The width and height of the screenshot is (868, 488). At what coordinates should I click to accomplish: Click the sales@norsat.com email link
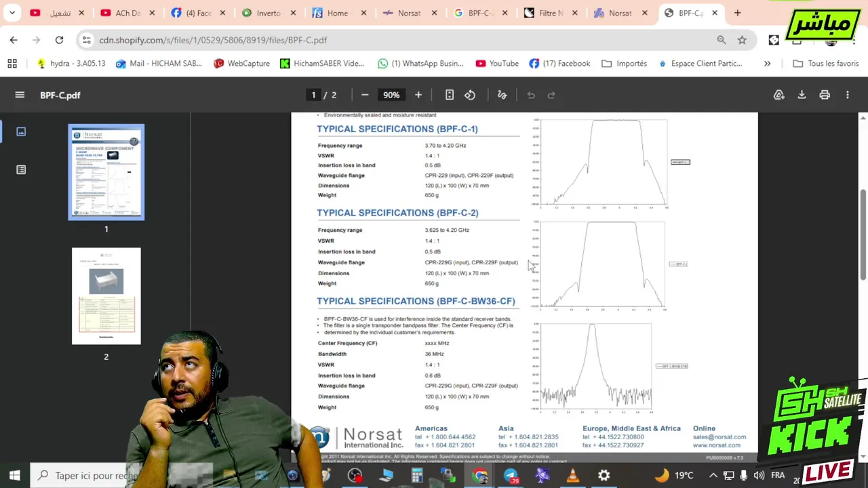coord(719,437)
